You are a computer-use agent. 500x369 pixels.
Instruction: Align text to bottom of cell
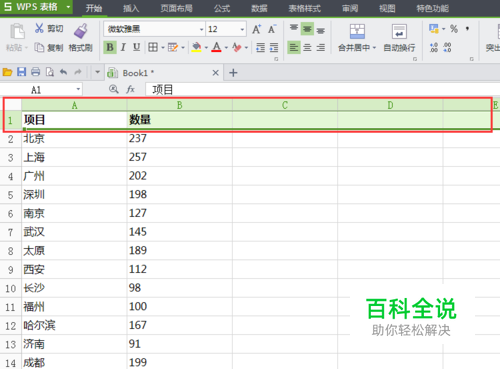coord(321,30)
